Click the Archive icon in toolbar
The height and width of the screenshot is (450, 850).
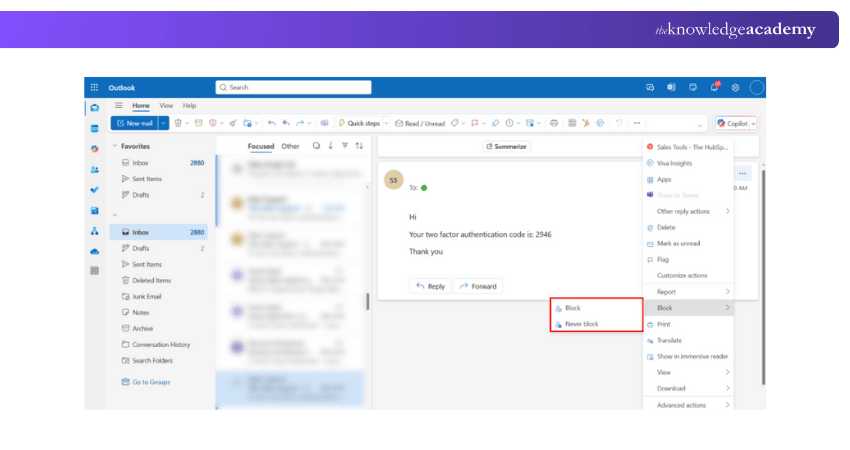[x=198, y=123]
